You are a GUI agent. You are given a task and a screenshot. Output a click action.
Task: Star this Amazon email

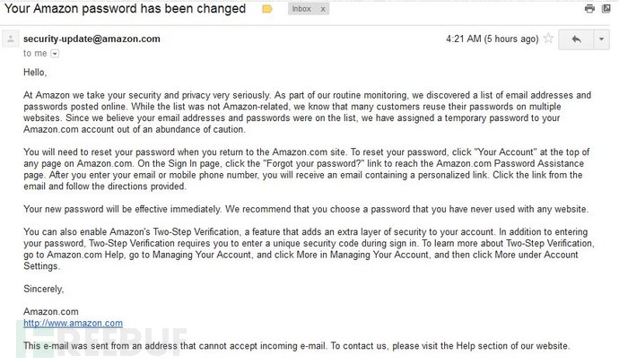pyautogui.click(x=548, y=39)
